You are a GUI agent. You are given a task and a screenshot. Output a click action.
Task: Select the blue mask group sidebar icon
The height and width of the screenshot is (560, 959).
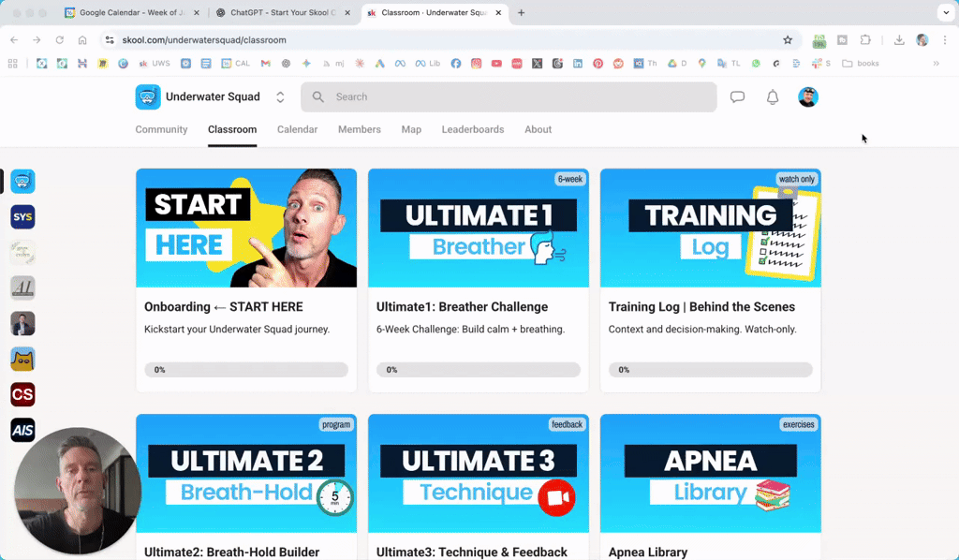click(x=22, y=182)
